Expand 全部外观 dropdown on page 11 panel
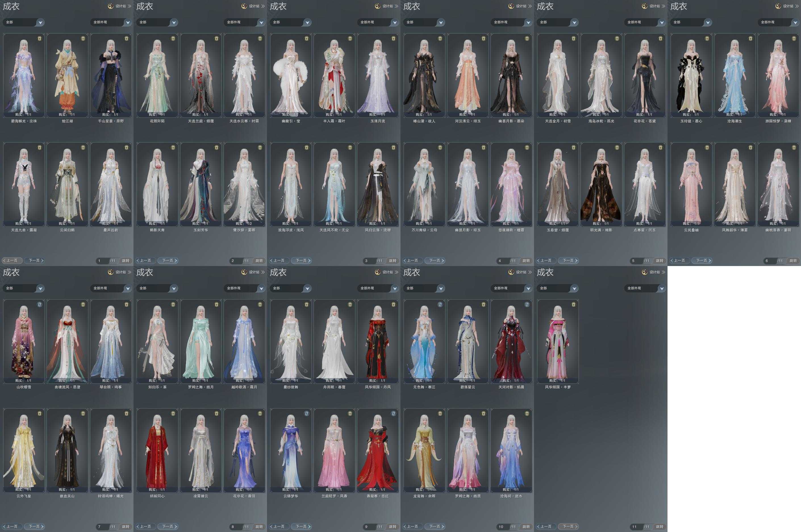 (x=662, y=288)
